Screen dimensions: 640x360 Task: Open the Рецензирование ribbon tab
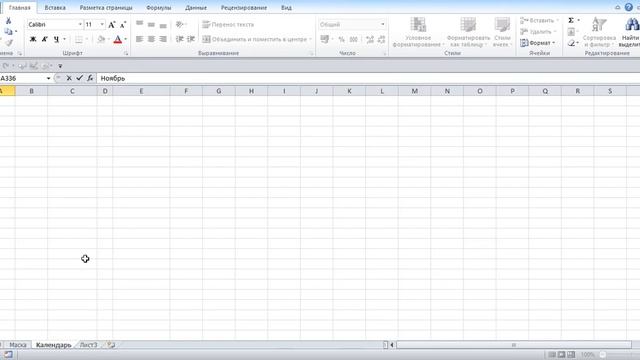click(244, 8)
